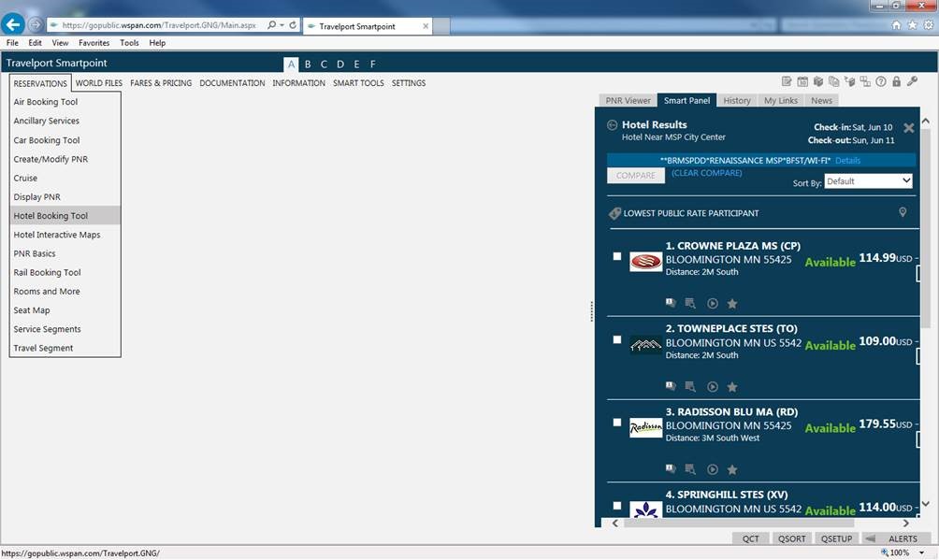Open the Documentation menu
Screen dimensions: 939x560
[232, 83]
